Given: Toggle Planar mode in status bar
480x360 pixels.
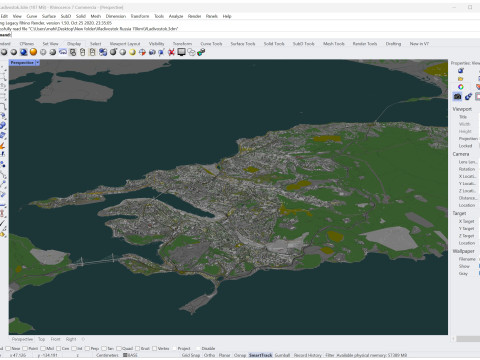Looking at the screenshot, I should click(225, 355).
